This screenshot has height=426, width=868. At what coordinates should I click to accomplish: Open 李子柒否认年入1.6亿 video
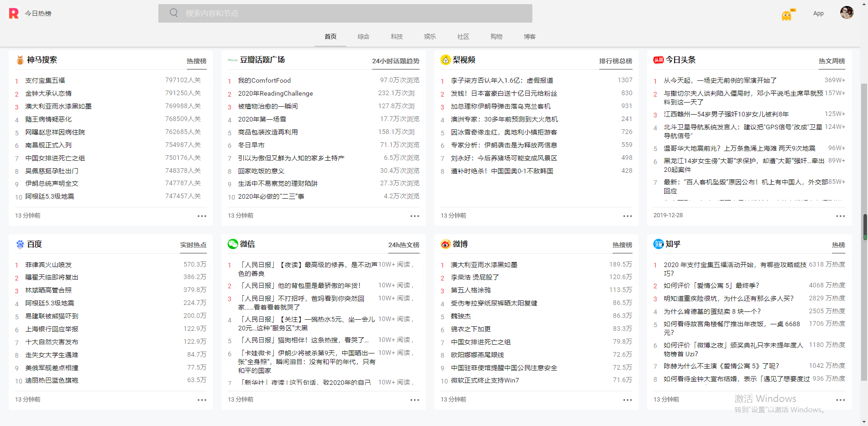502,80
